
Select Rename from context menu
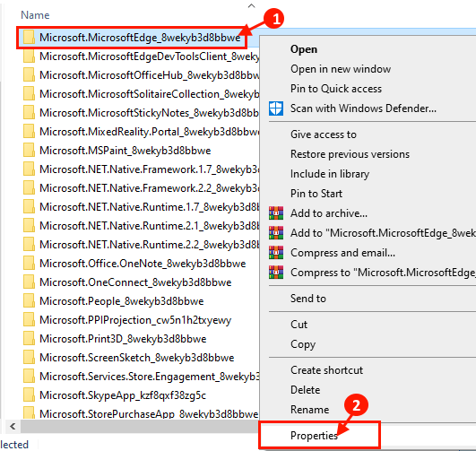tap(309, 410)
